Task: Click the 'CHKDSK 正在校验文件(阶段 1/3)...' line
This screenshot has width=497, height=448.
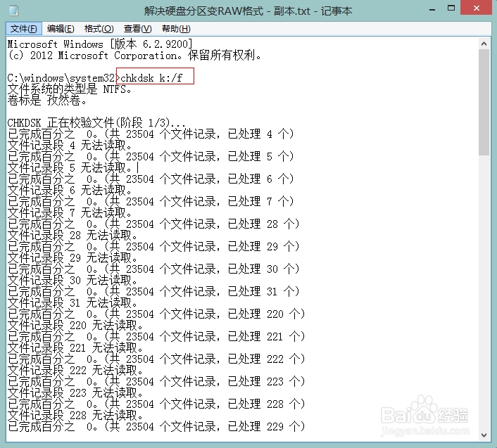Action: tap(96, 122)
